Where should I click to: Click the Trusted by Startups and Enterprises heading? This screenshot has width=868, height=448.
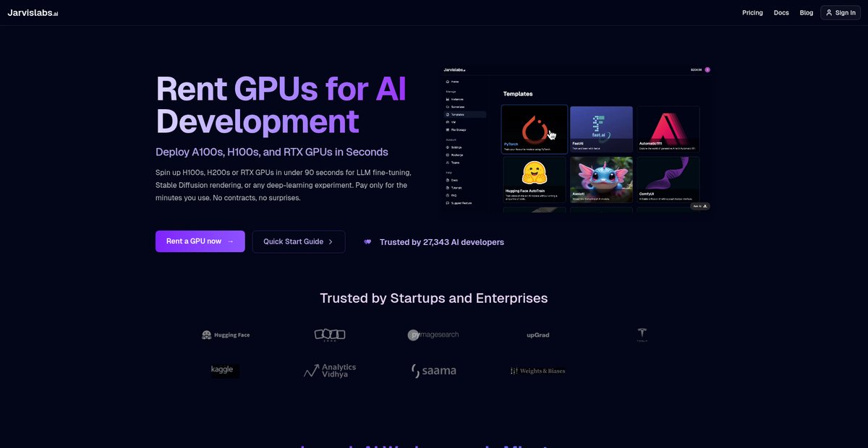click(x=434, y=298)
